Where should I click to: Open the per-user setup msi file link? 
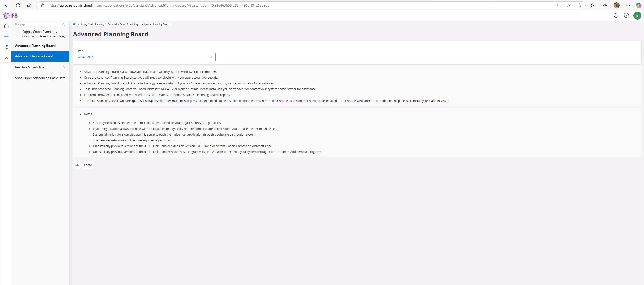(148, 101)
